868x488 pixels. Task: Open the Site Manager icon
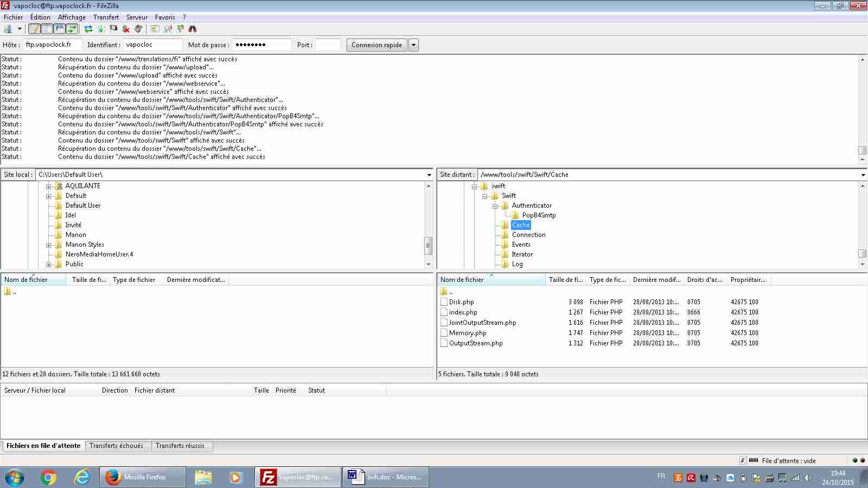click(x=8, y=29)
